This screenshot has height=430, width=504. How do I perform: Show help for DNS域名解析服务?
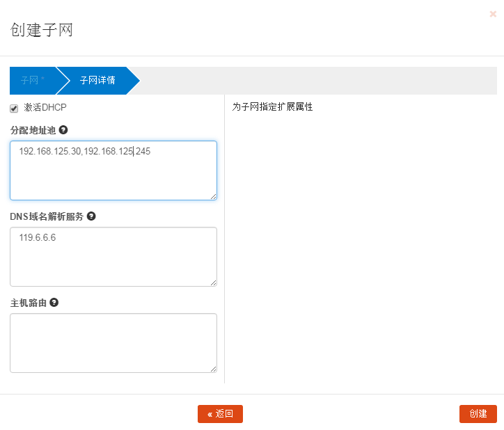pyautogui.click(x=91, y=216)
